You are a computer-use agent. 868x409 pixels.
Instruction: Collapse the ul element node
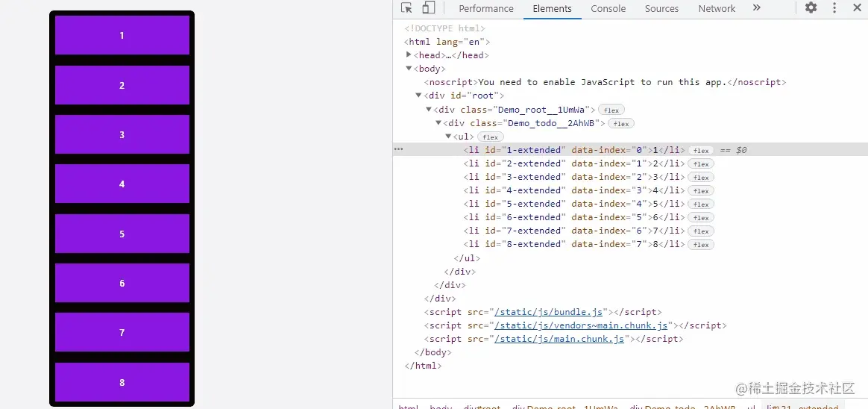(448, 137)
